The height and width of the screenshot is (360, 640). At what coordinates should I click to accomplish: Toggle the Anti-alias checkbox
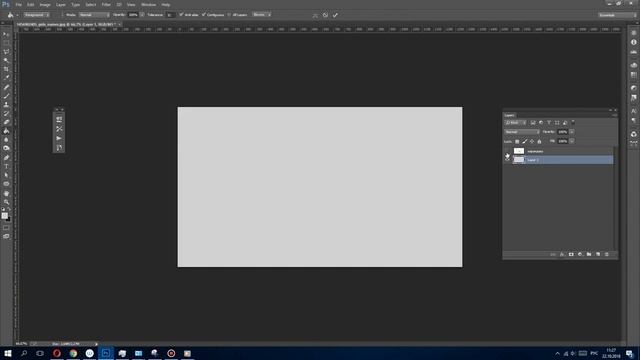[x=181, y=15]
